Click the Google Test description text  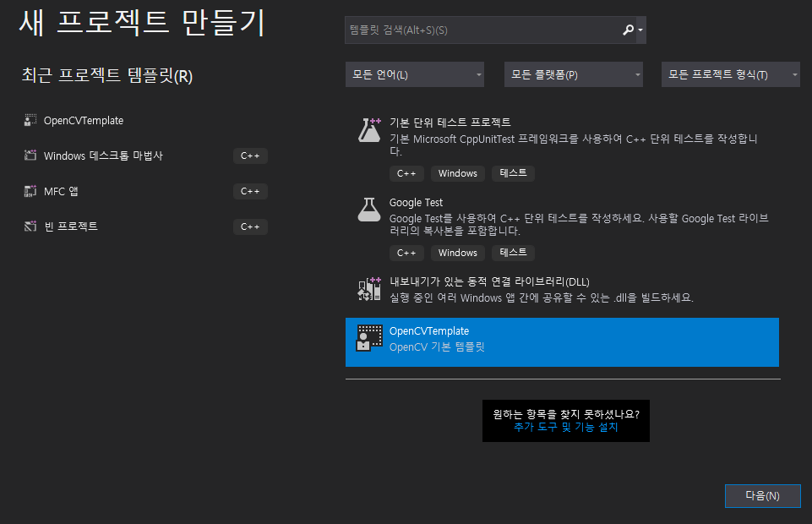(579, 225)
